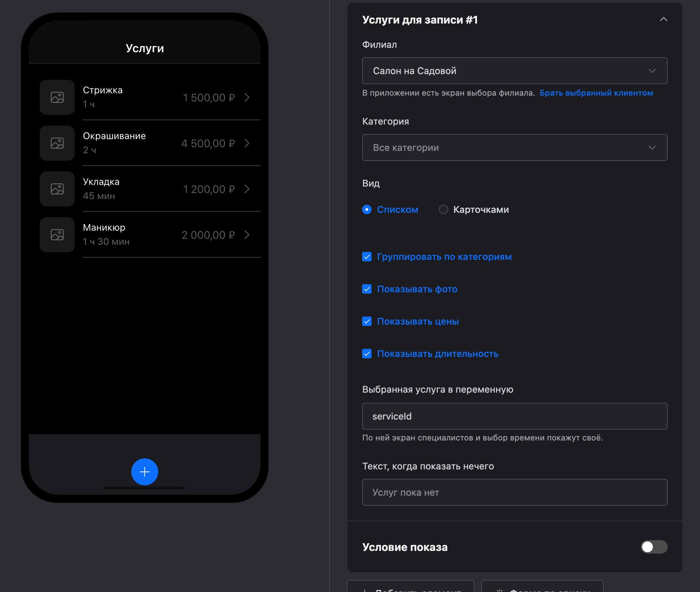The height and width of the screenshot is (592, 700).
Task: Select the Карточками radio option
Action: tap(444, 209)
